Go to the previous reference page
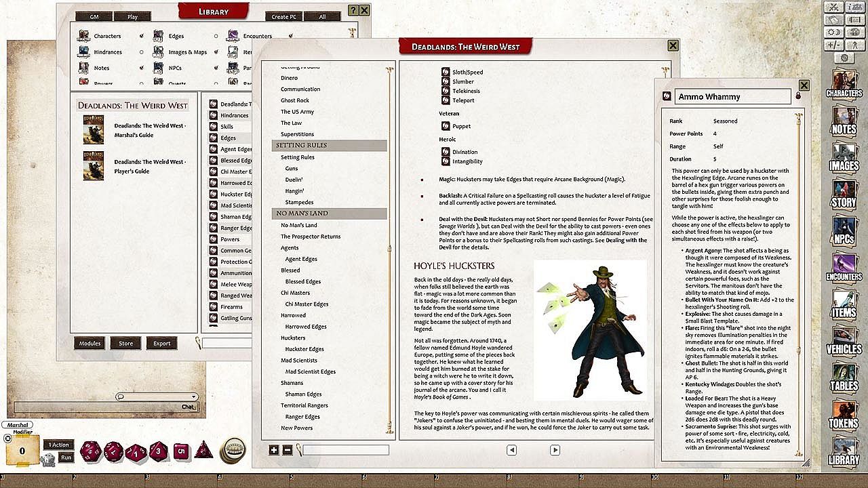868x488 pixels. pyautogui.click(x=512, y=449)
